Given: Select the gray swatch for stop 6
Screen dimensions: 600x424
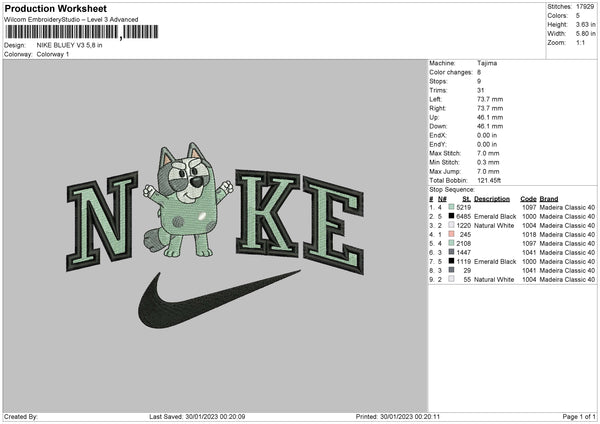Looking at the screenshot, I should click(x=451, y=252).
